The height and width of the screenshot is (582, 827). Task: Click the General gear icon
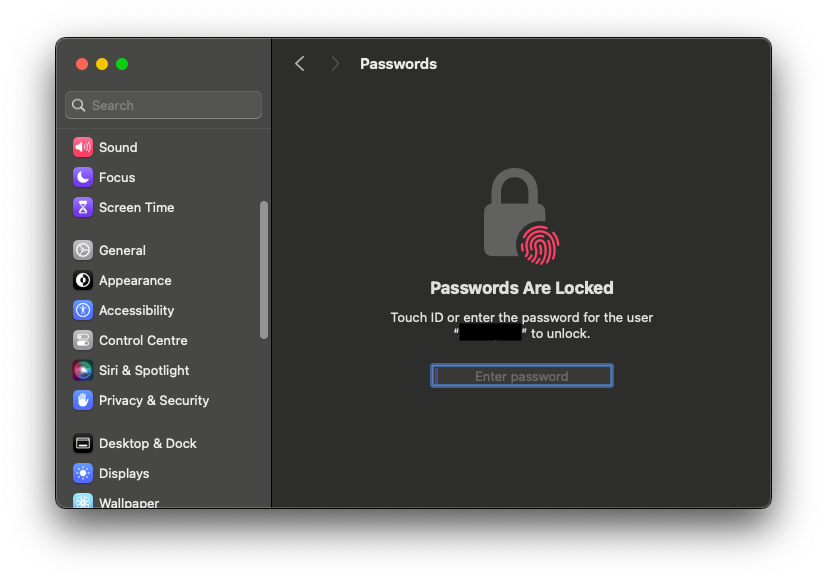click(x=83, y=250)
